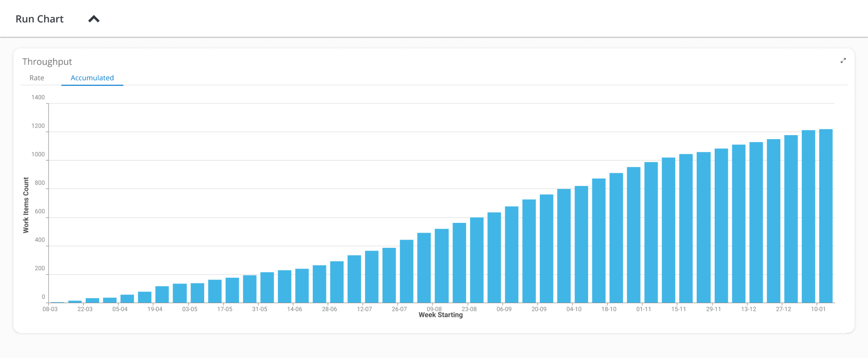This screenshot has width=868, height=358.
Task: Click the Week Starting axis title
Action: 441,315
